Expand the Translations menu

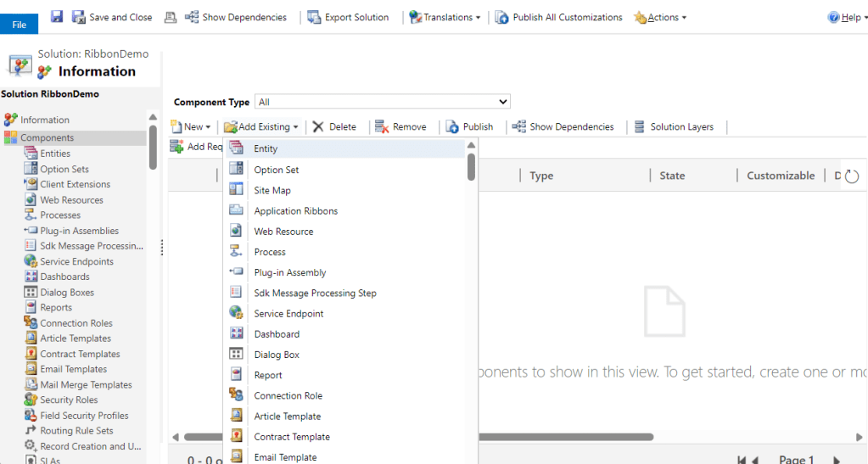pos(445,17)
